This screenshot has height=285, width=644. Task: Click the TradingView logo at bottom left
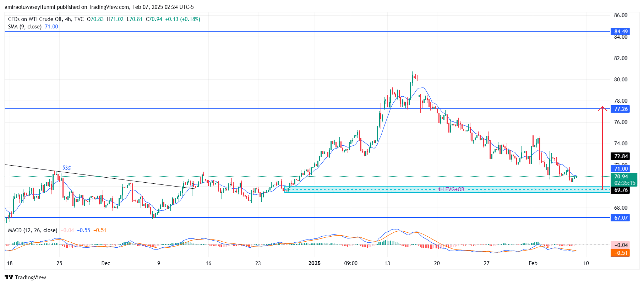[25, 277]
